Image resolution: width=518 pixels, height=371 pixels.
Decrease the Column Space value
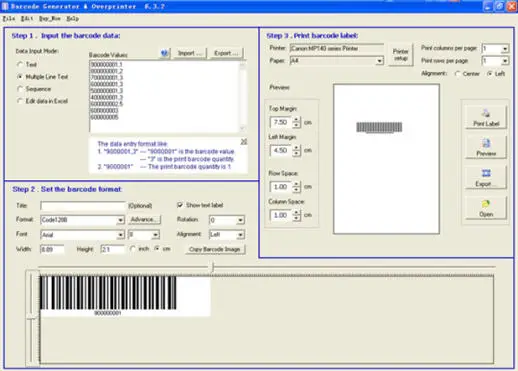296,218
